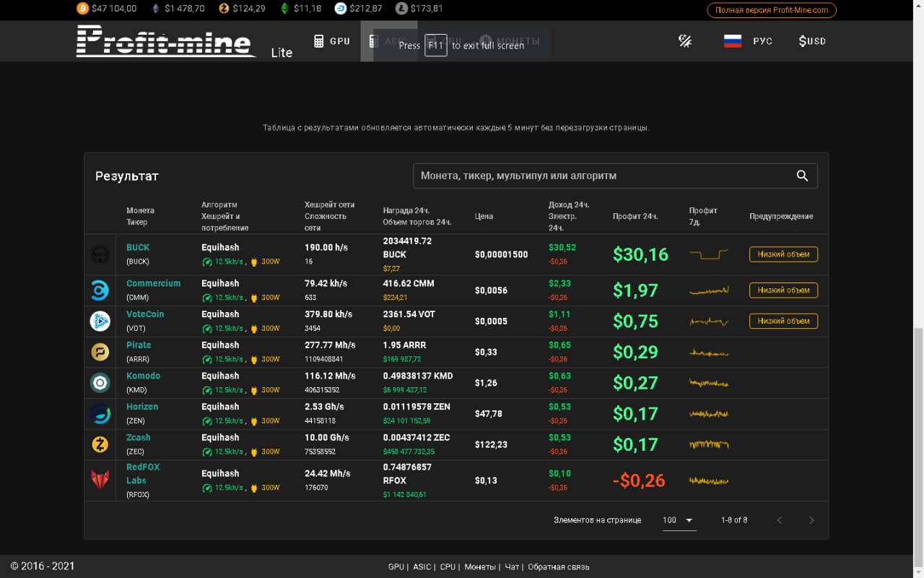Click the Horizen coin logo
This screenshot has height=578, width=924.
click(100, 413)
